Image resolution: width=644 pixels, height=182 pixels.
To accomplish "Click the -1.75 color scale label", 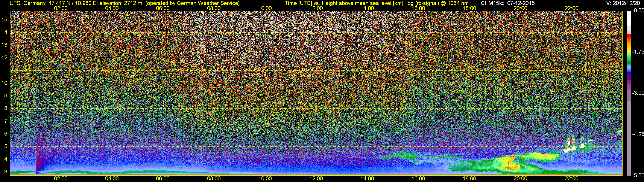I will click(x=638, y=52).
